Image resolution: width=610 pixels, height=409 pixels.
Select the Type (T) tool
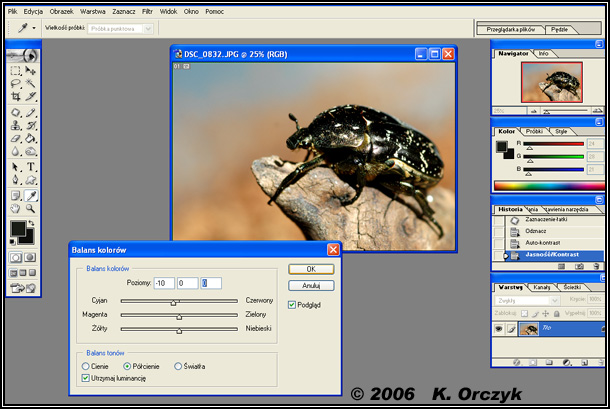pos(31,167)
